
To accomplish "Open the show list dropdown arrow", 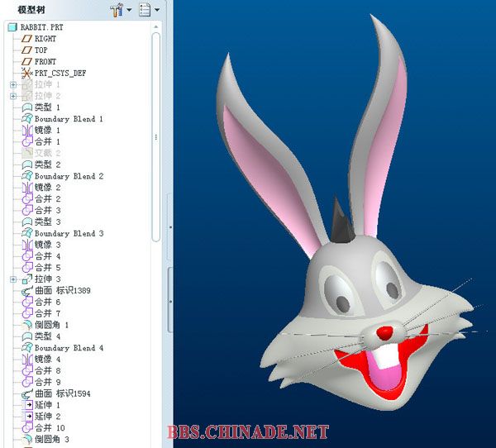I will 157,10.
